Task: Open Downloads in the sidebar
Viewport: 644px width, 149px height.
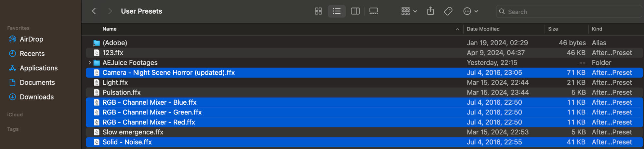Action: tap(37, 97)
